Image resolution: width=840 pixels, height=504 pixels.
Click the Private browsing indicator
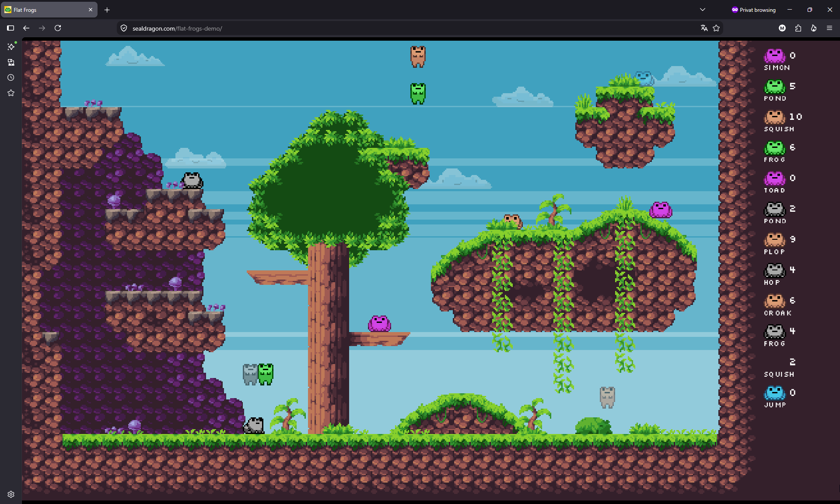pyautogui.click(x=754, y=10)
